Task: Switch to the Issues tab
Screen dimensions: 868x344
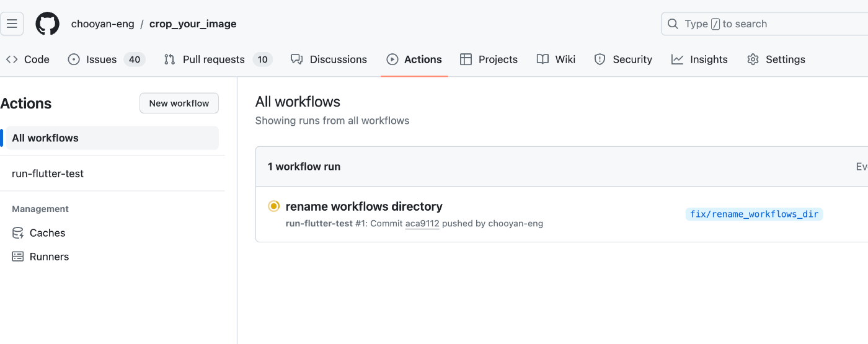Action: point(107,60)
